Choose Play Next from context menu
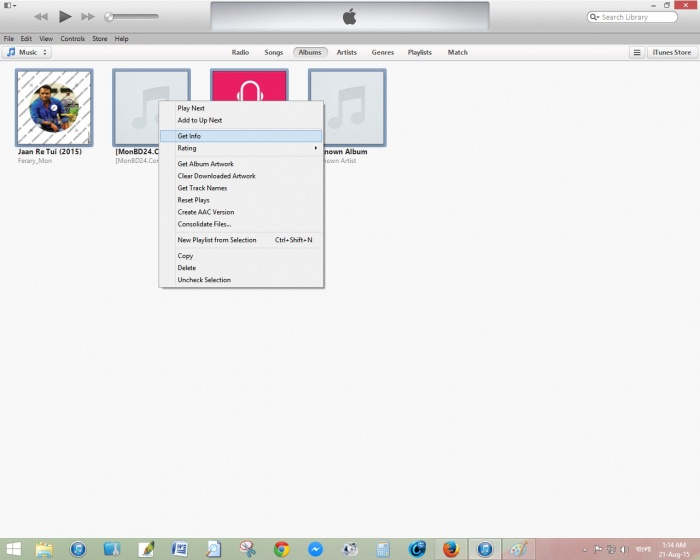This screenshot has height=560, width=700. point(241,108)
